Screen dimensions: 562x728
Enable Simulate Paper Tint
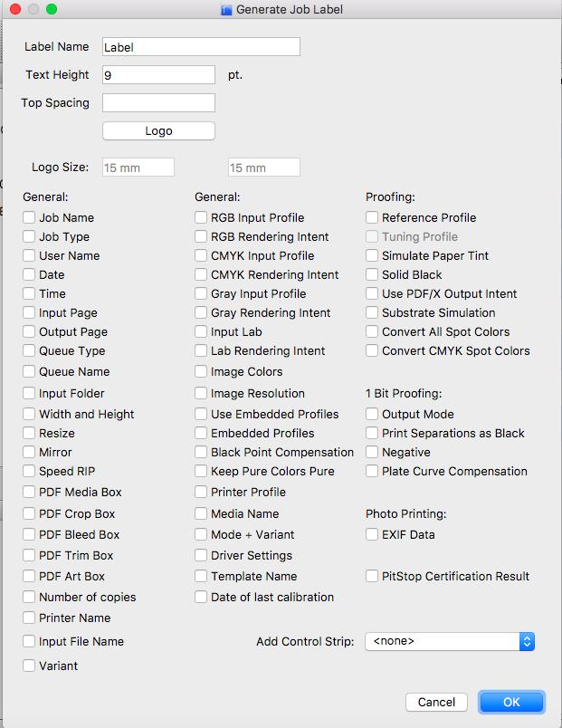[x=372, y=255]
